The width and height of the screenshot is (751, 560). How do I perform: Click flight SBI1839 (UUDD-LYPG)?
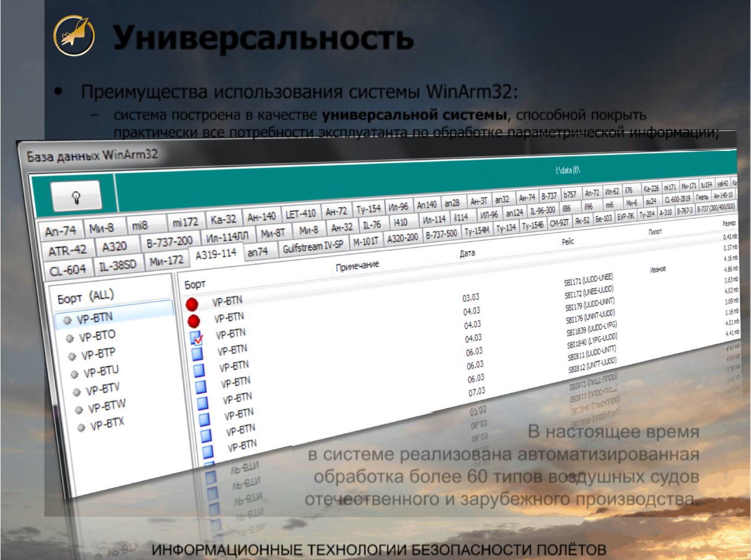(592, 329)
